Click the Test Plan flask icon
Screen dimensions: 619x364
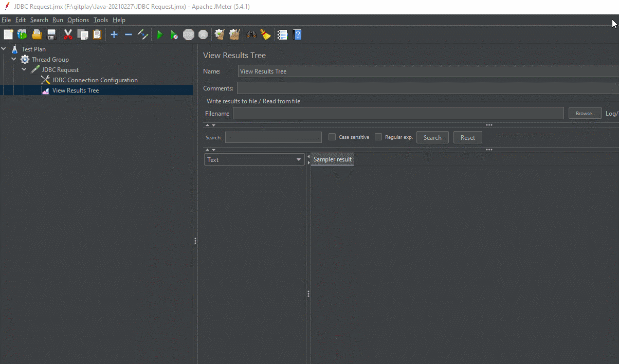[14, 49]
